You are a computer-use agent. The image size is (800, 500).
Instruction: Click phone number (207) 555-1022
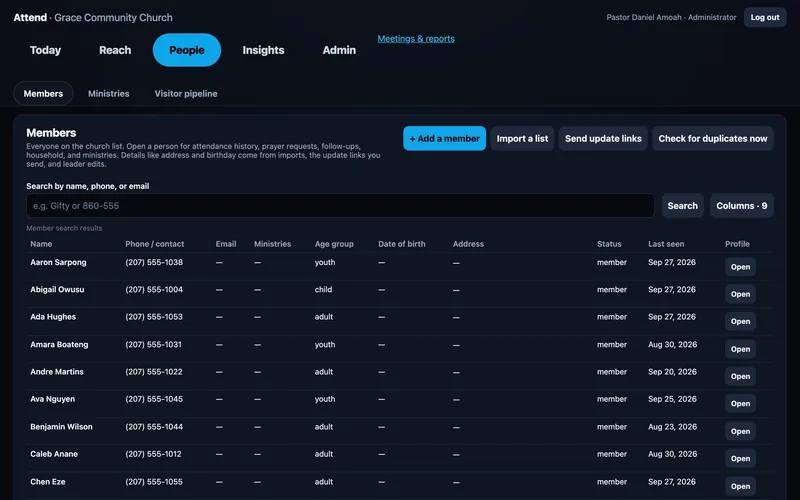154,371
